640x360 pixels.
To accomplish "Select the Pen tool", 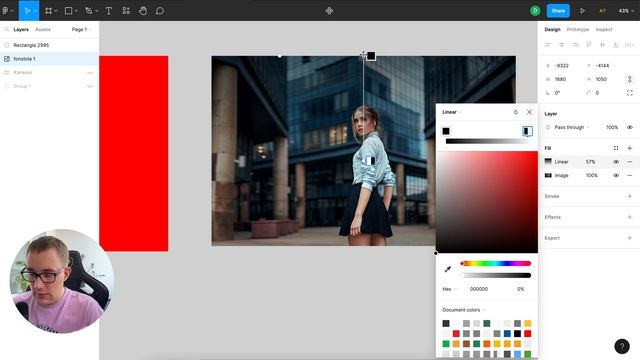I will (89, 11).
